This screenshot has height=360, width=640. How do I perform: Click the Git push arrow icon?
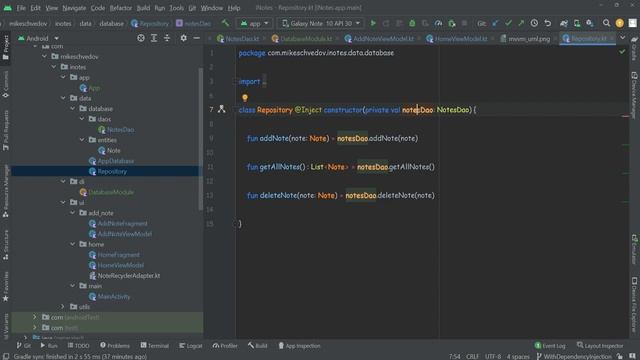[521, 23]
